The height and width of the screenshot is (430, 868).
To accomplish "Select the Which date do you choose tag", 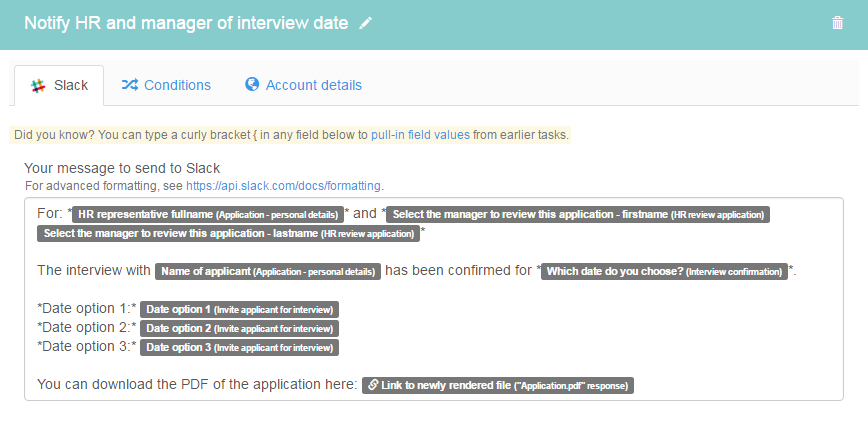I will pyautogui.click(x=664, y=272).
